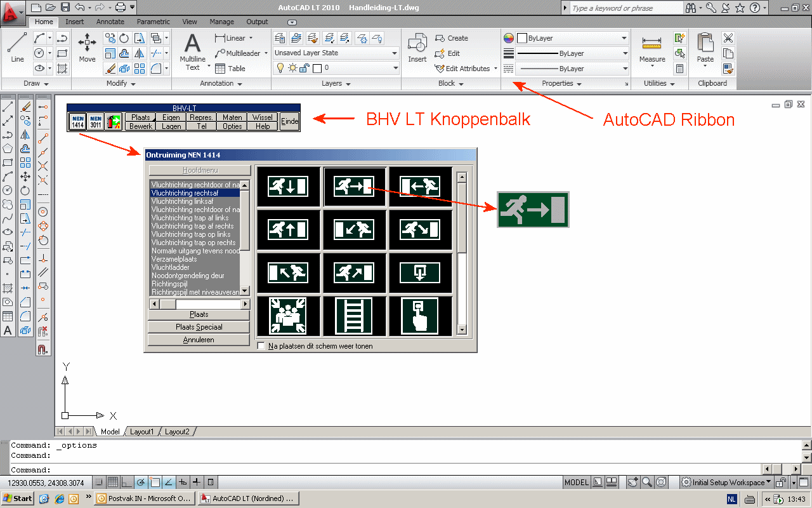Click the Rotate tool in Modify panel
Viewport: 812px width, 508px height.
[125, 38]
